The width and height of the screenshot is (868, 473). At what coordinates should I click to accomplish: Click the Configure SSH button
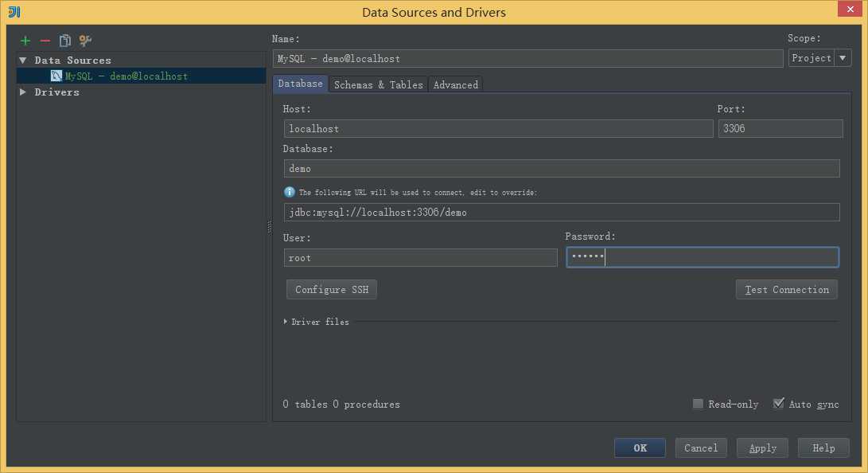click(332, 289)
